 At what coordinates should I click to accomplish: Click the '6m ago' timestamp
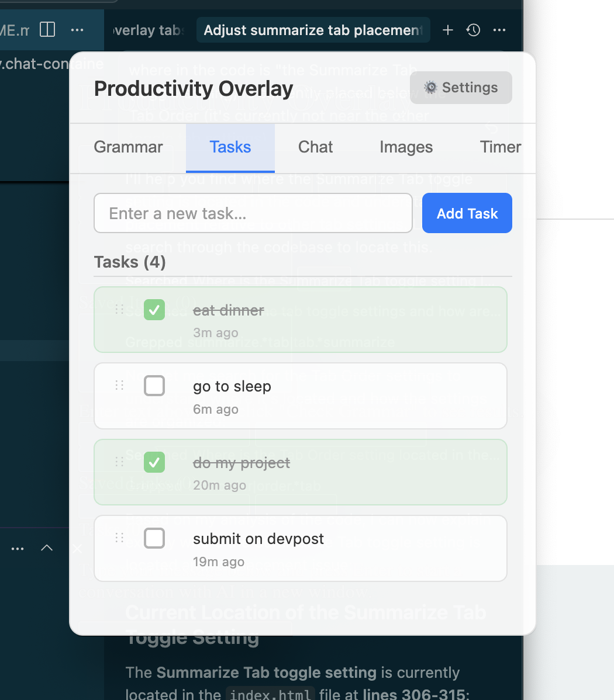click(215, 410)
